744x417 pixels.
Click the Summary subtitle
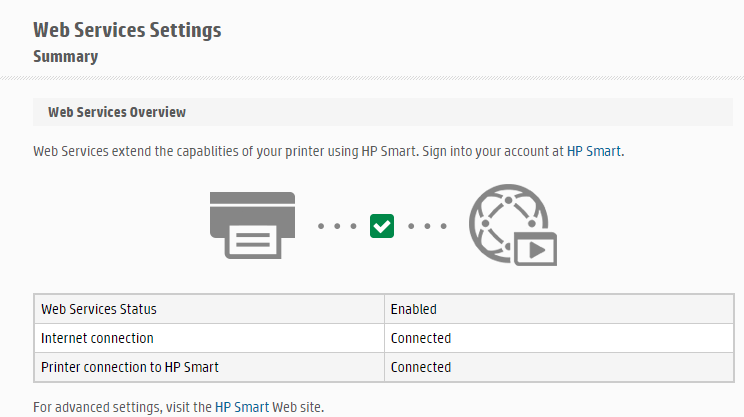click(x=65, y=56)
